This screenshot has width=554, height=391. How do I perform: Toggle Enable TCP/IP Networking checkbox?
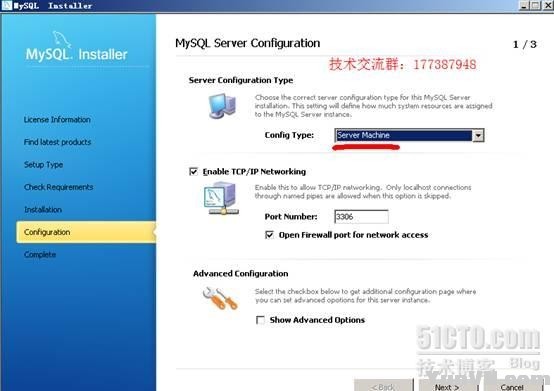pos(194,172)
